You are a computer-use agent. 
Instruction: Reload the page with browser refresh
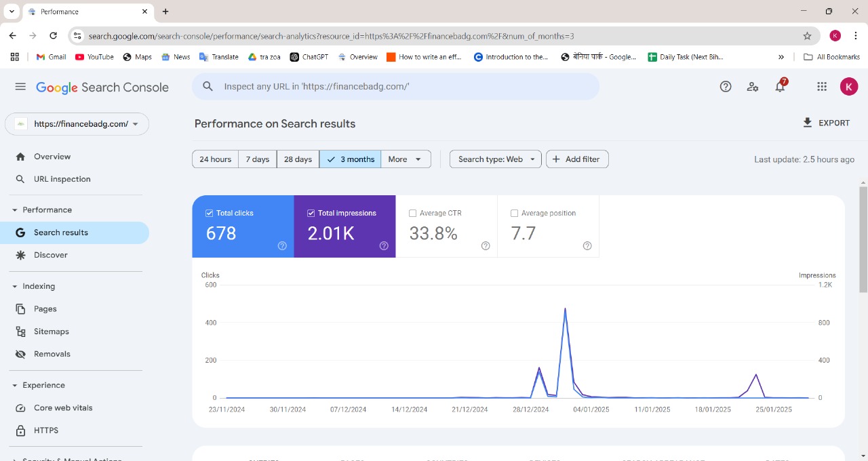(x=53, y=35)
